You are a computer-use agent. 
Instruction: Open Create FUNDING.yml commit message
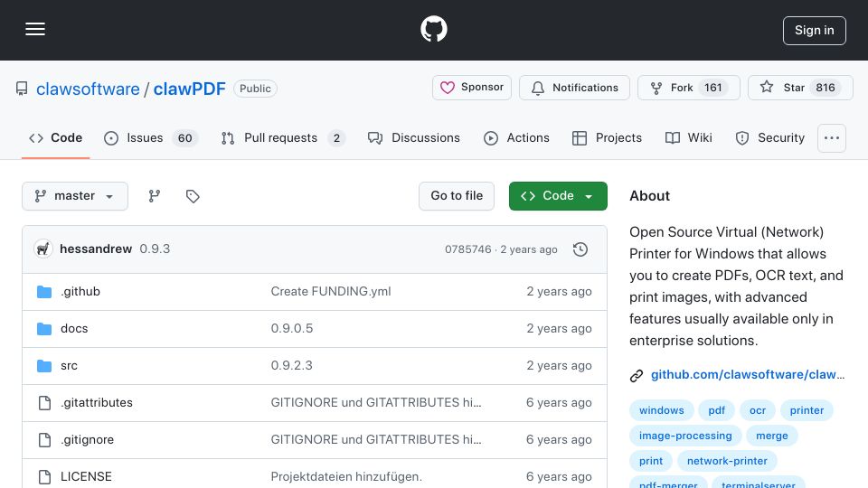tap(331, 292)
